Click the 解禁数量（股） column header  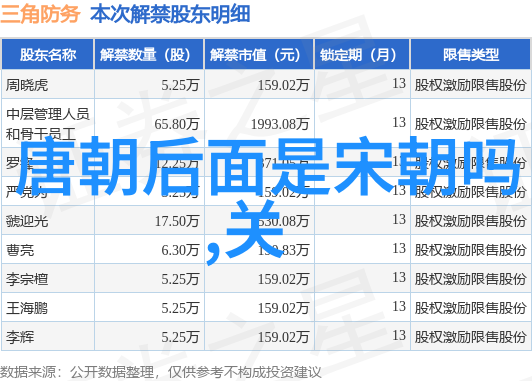[149, 55]
